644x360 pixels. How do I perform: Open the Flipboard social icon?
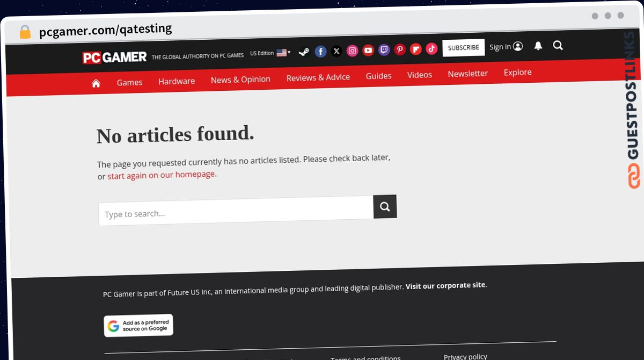click(x=416, y=49)
